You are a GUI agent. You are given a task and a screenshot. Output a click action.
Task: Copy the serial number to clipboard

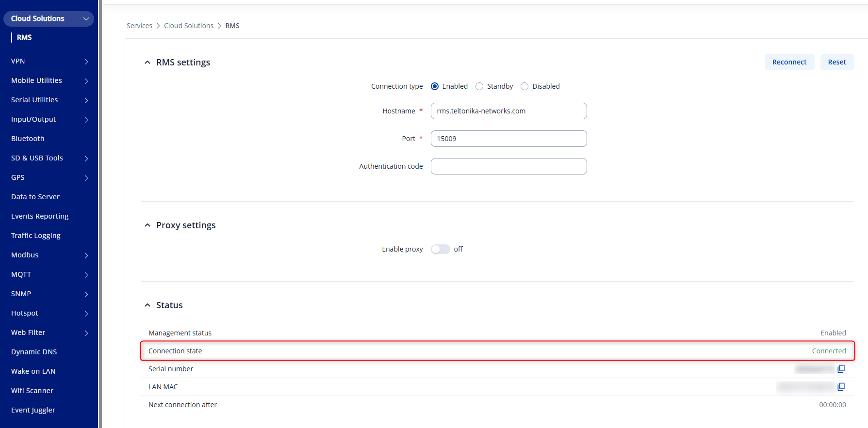[841, 369]
